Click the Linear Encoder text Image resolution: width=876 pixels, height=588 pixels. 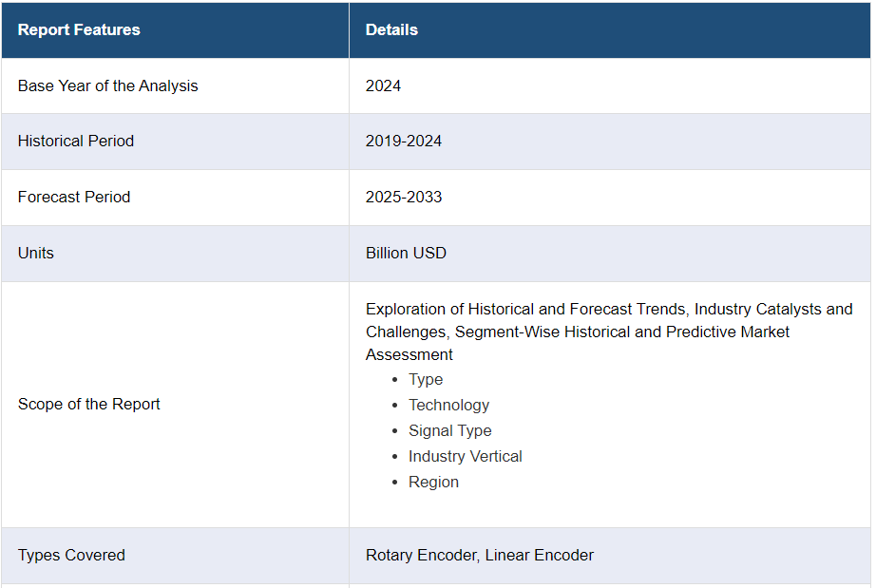click(540, 555)
